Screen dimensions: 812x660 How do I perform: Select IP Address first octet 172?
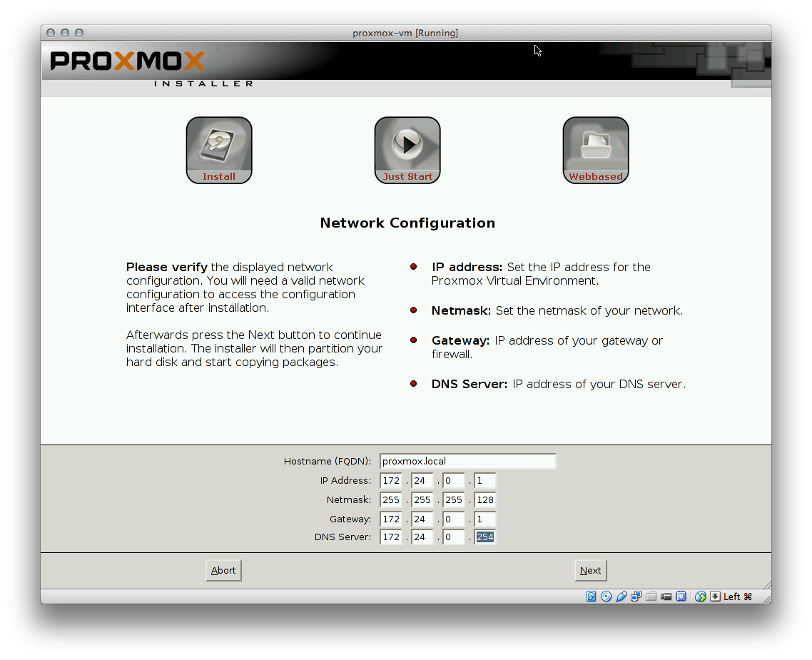391,481
